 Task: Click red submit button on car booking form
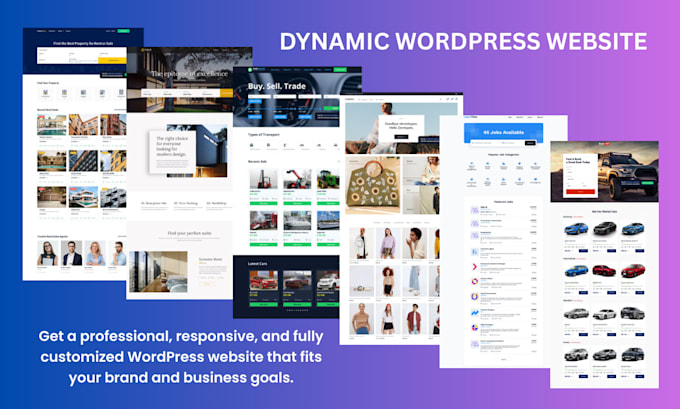click(x=580, y=191)
